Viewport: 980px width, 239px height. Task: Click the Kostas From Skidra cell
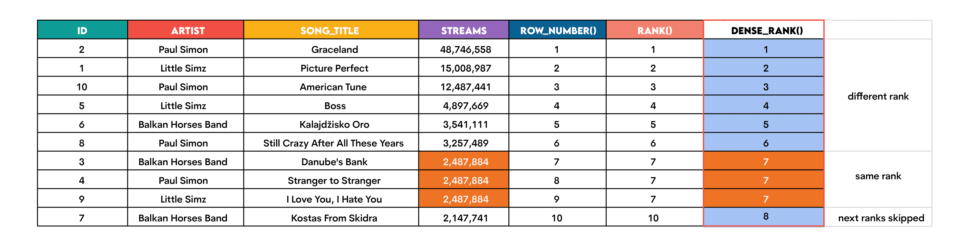tap(334, 218)
